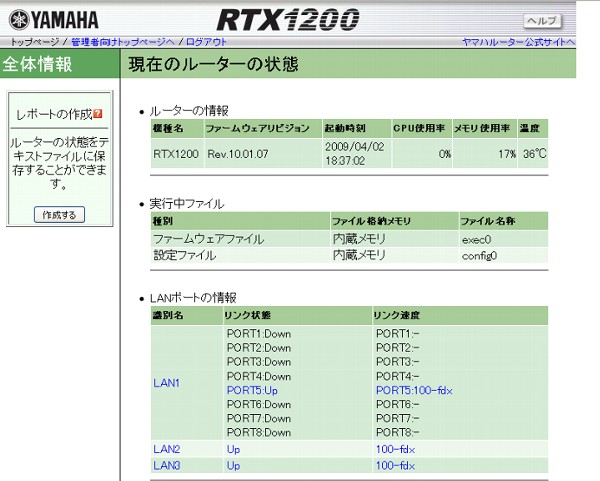This screenshot has height=481, width=600.
Task: Click the PORT7:Down status text
Action: [x=259, y=418]
